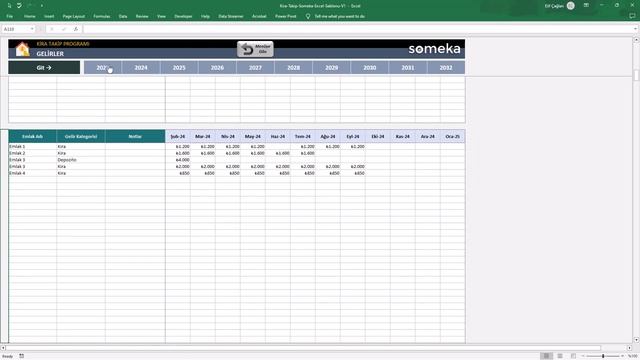The height and width of the screenshot is (360, 640).
Task: Click the Menüye Dön back-arrow button
Action: pos(255,49)
